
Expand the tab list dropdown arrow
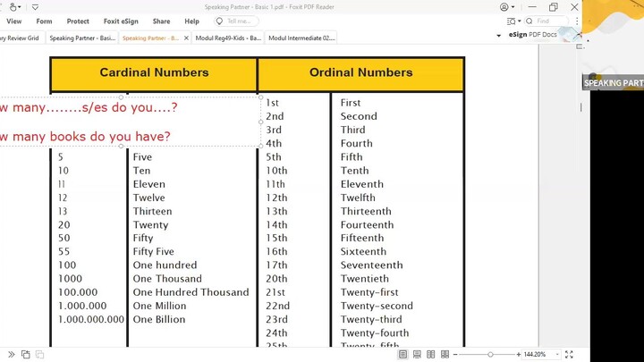click(498, 37)
